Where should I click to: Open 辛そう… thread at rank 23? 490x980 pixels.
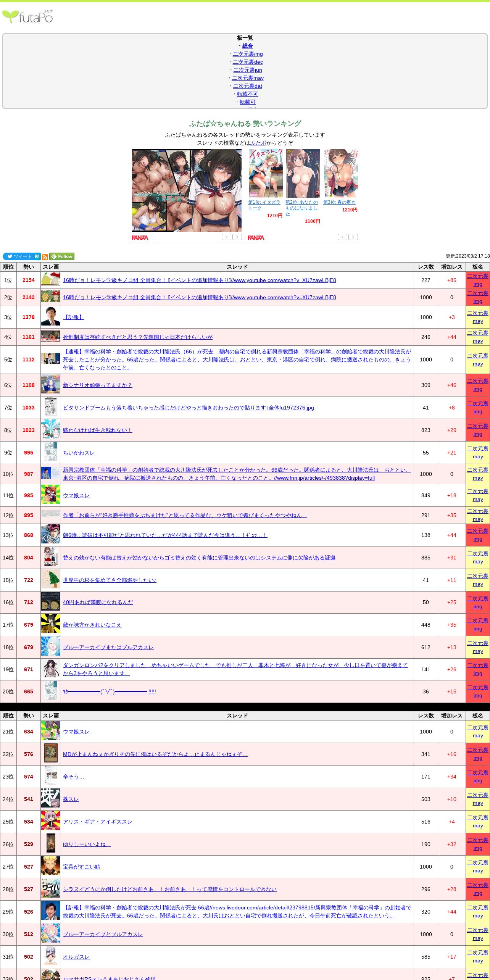[74, 777]
